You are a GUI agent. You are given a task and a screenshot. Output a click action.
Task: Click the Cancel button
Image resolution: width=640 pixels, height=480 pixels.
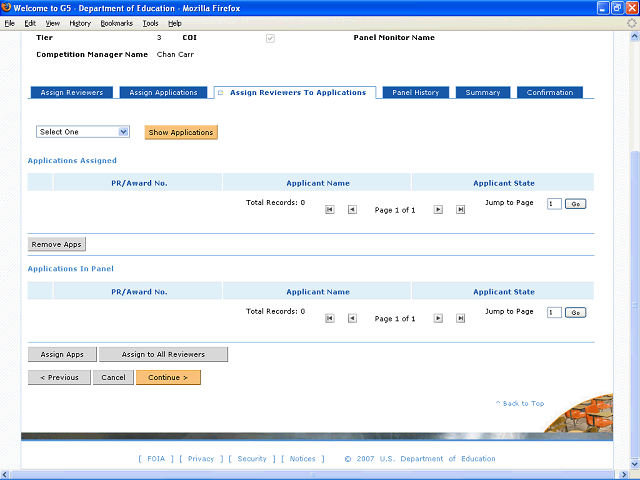113,377
